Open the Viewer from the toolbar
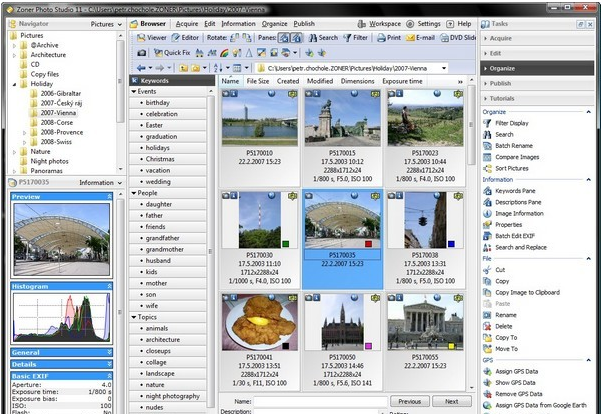Screen dimensions: 601x414 tap(152, 38)
